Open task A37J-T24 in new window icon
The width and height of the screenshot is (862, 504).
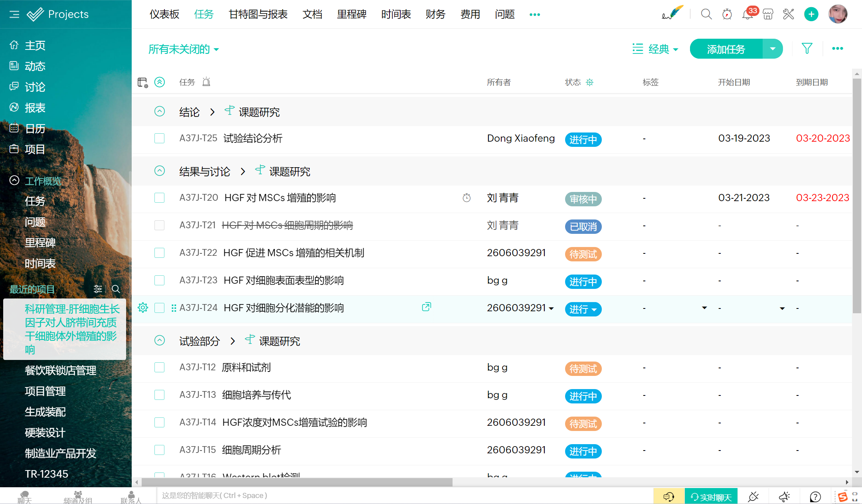point(426,307)
